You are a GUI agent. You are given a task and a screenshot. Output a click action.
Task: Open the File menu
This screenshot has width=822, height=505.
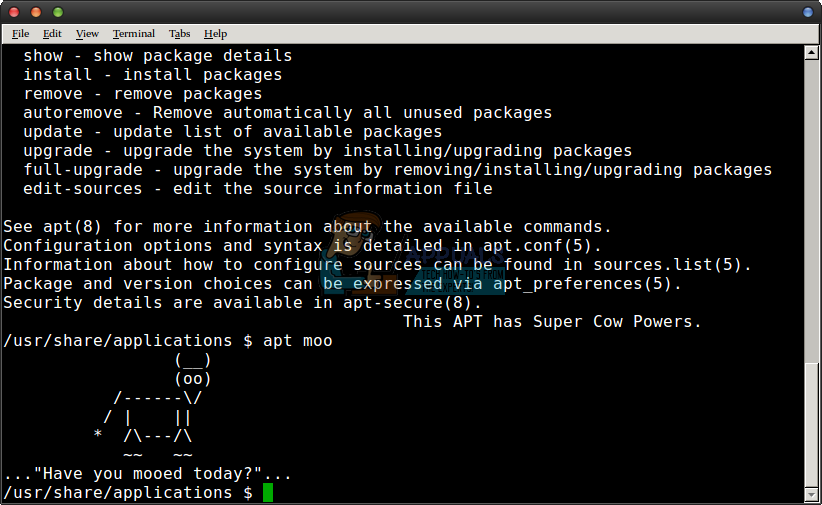tap(20, 34)
